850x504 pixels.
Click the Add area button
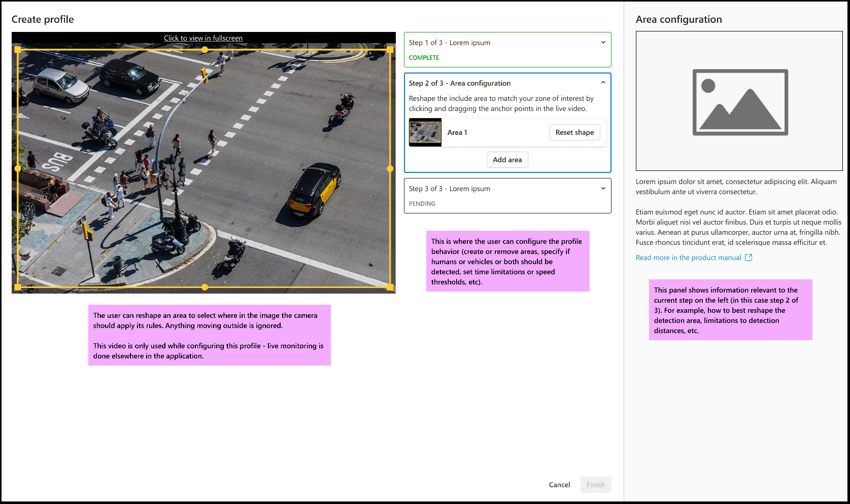[x=507, y=160]
